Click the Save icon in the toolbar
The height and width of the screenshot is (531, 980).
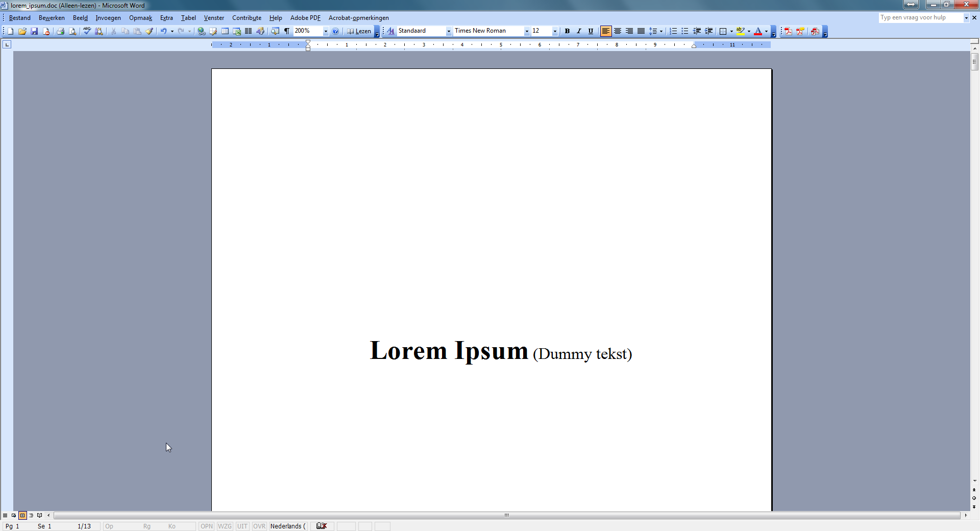(34, 31)
